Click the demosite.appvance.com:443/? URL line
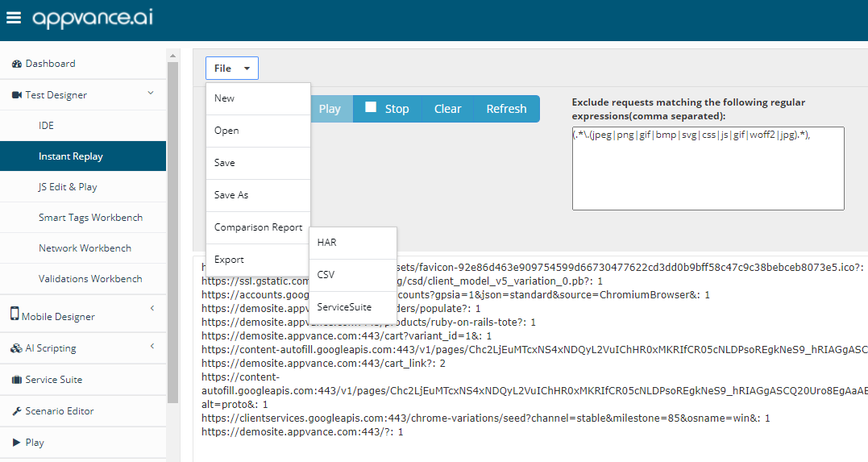 (302, 432)
